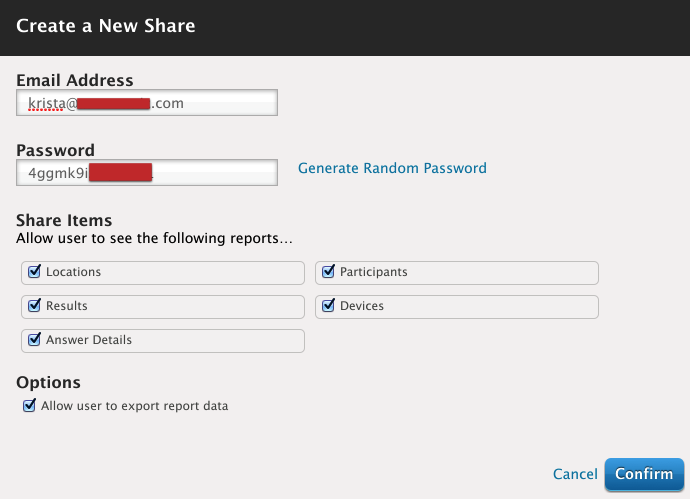
Task: Click the 'Allow user to see' description text
Action: point(155,239)
